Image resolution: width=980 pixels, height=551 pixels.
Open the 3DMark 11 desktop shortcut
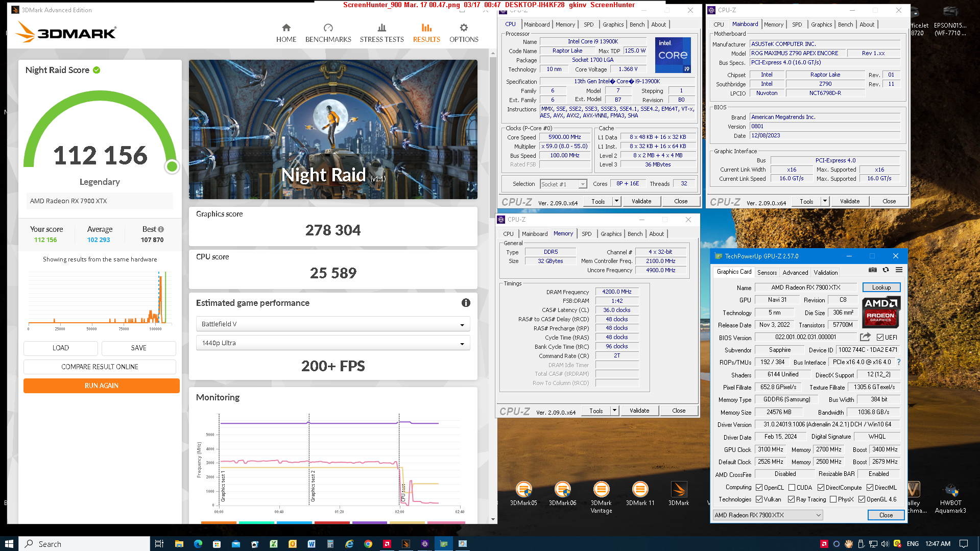[640, 494]
